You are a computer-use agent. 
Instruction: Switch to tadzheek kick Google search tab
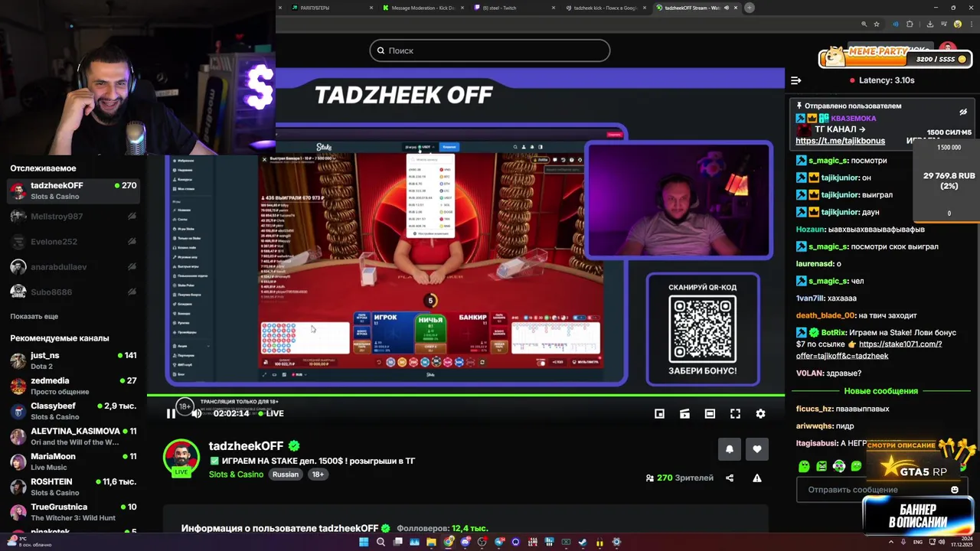click(x=605, y=8)
